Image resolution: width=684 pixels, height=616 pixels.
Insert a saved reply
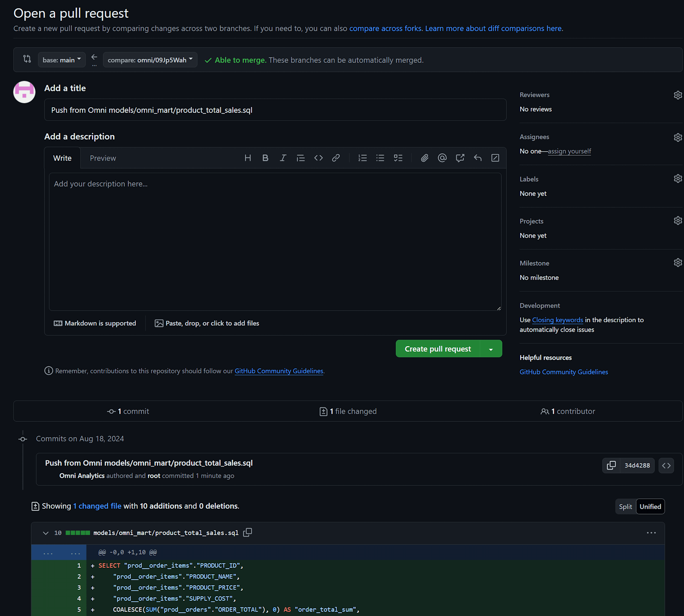click(478, 158)
